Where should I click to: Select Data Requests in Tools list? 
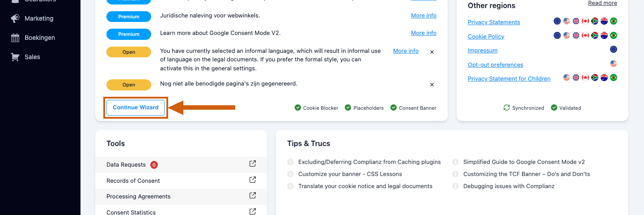tap(181, 164)
